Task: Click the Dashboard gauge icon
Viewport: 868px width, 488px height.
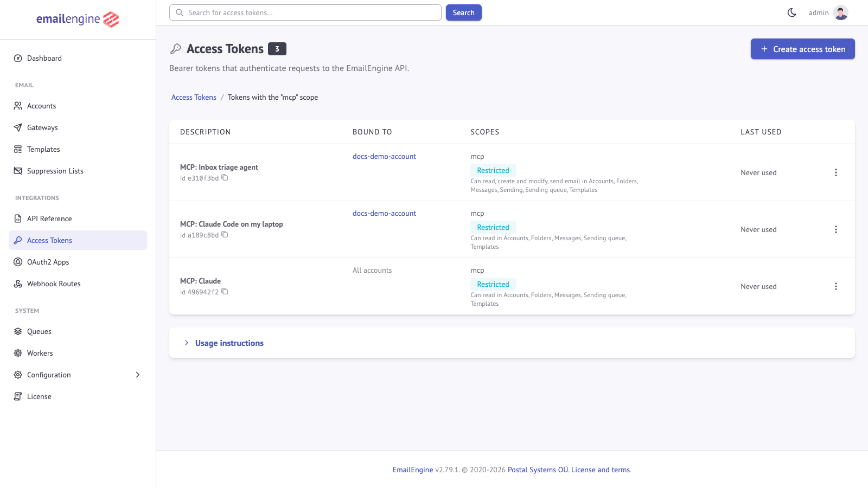Action: pos(18,58)
